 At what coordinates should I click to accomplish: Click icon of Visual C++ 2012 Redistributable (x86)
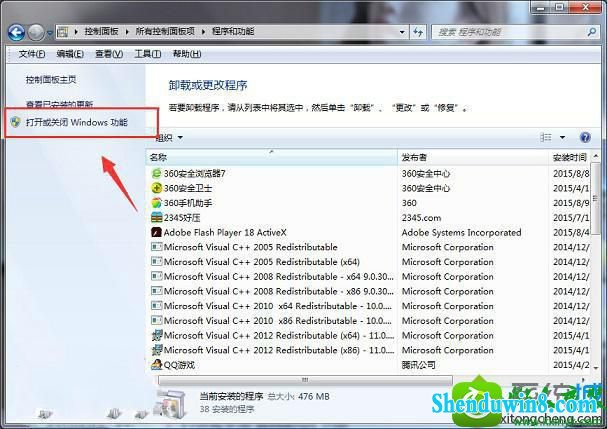(x=156, y=350)
